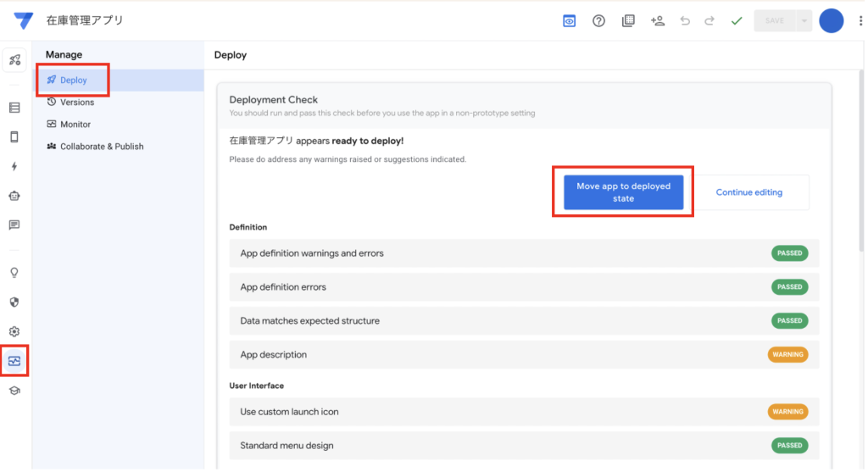The image size is (868, 472).
Task: Open the Views phone icon in sidebar
Action: (14, 136)
